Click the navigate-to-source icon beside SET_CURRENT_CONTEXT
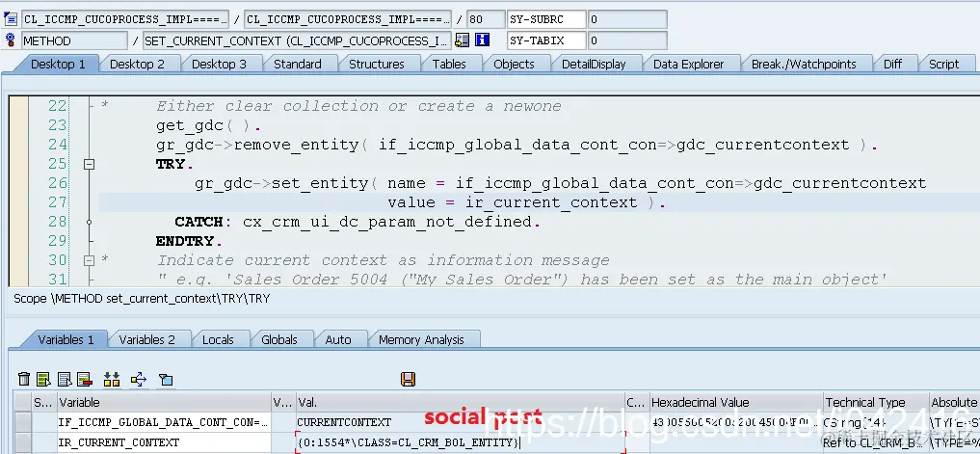Screen dimensions: 980x454 462,40
